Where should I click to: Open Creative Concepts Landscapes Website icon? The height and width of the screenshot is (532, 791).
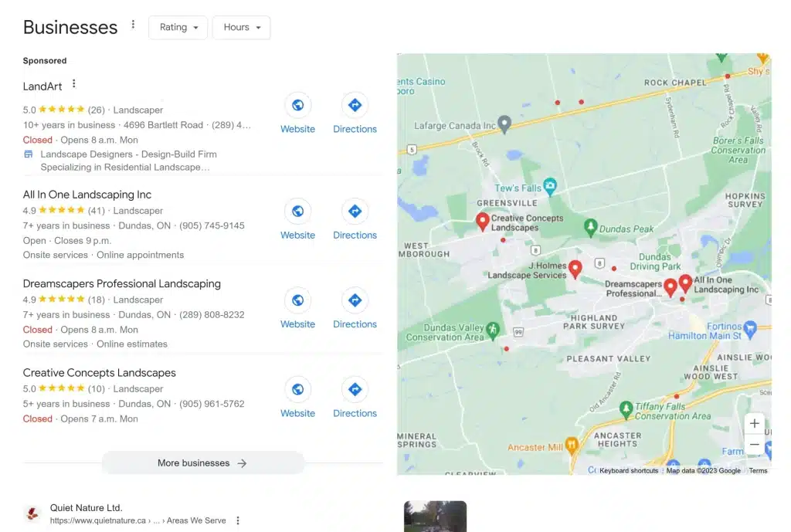pos(297,389)
